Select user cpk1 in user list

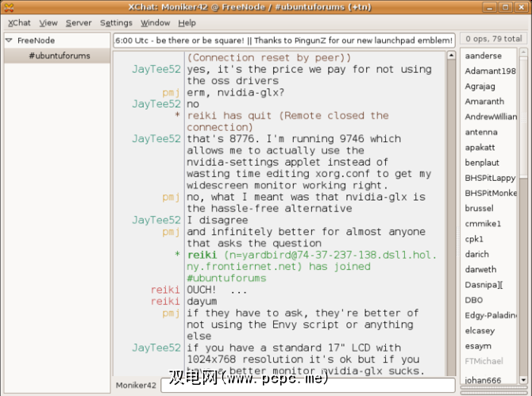(474, 239)
